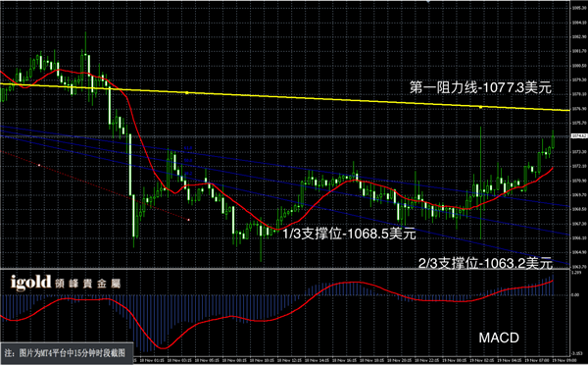
Task: Click the igold logo
Action: coord(30,282)
